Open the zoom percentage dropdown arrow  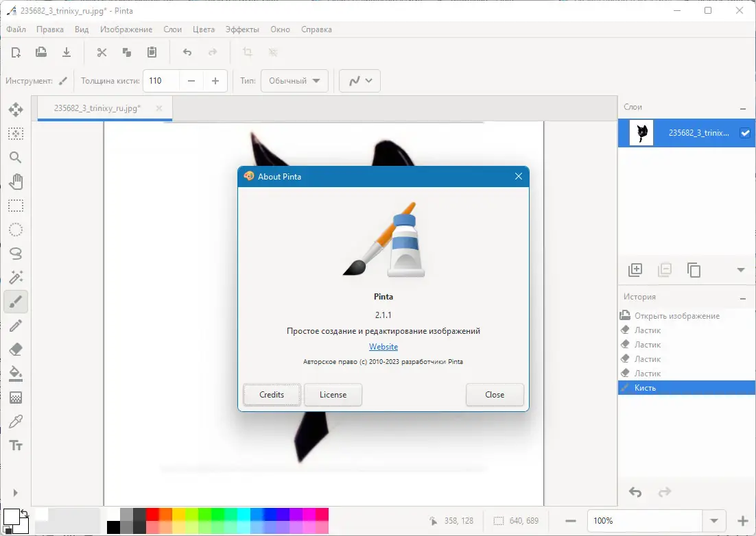(714, 521)
